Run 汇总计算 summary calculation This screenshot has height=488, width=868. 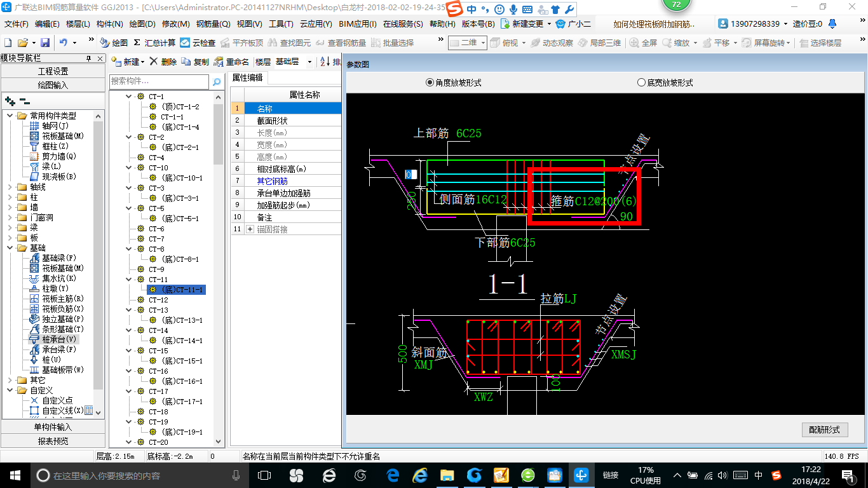154,43
